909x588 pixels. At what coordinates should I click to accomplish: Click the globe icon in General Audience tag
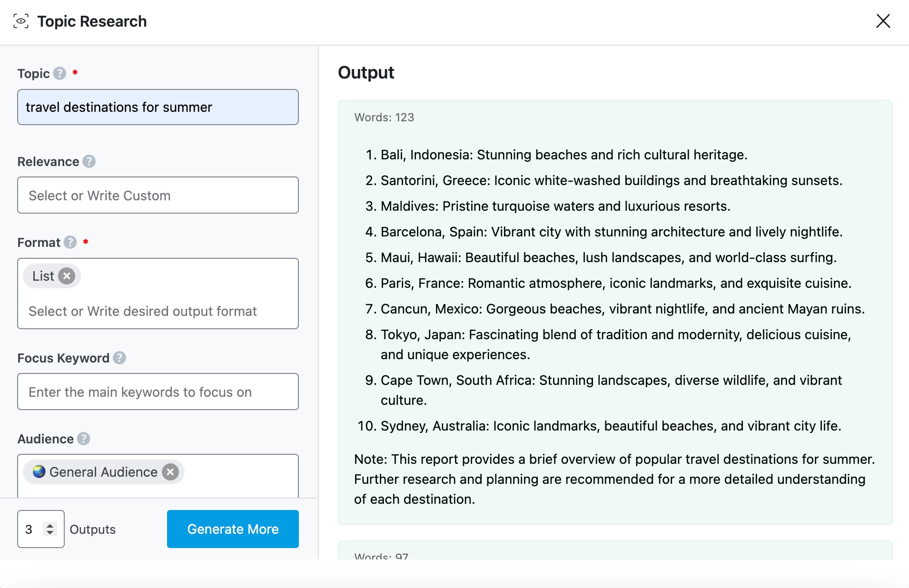point(39,471)
